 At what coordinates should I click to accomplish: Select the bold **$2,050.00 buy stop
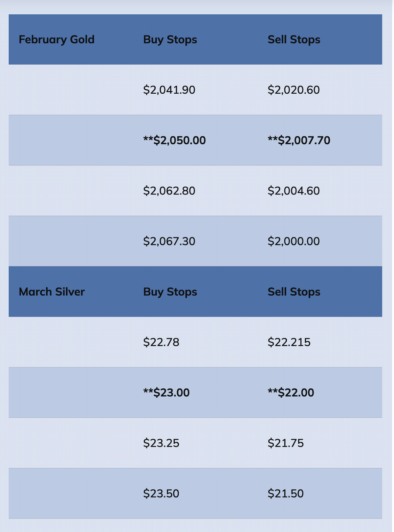click(174, 140)
